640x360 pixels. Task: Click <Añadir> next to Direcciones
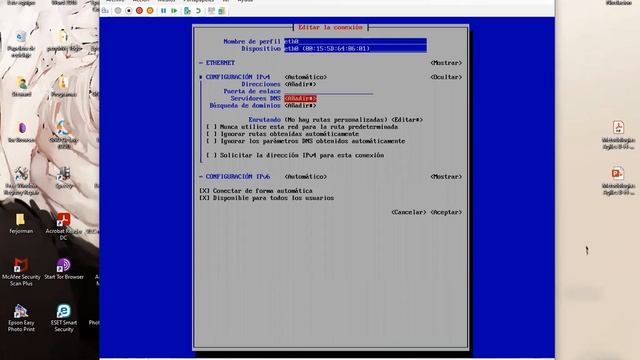click(300, 84)
